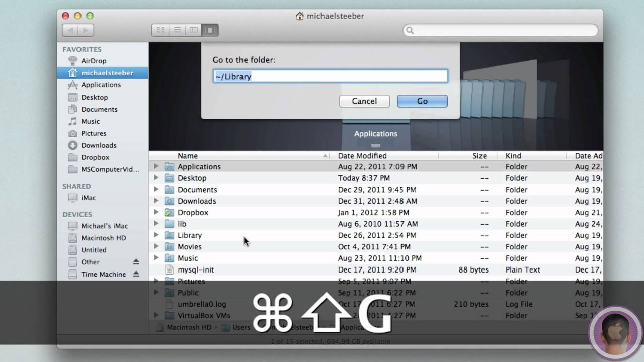Image resolution: width=644 pixels, height=362 pixels.
Task: Select Untitled device
Action: tap(94, 250)
